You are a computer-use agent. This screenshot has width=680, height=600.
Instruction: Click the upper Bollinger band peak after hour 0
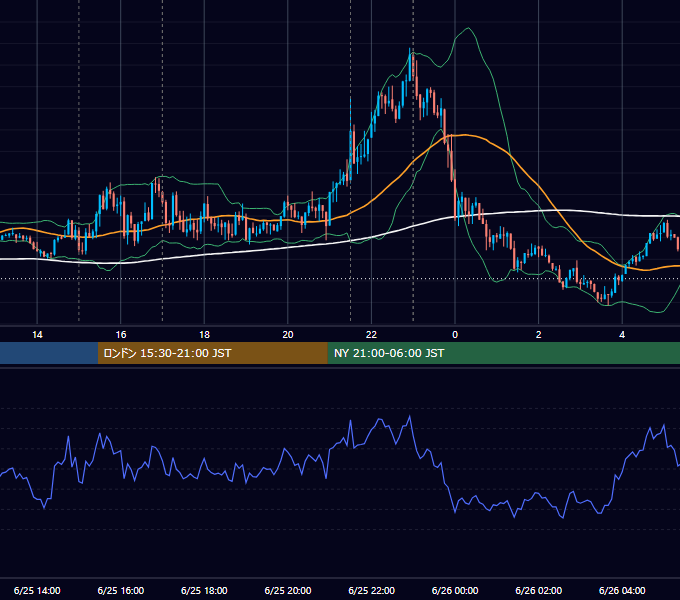(468, 29)
